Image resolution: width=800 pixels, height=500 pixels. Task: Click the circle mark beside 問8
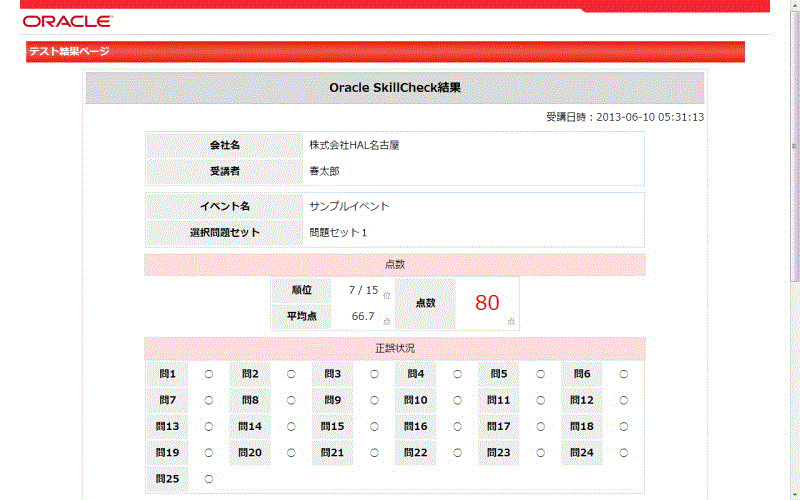[291, 401]
